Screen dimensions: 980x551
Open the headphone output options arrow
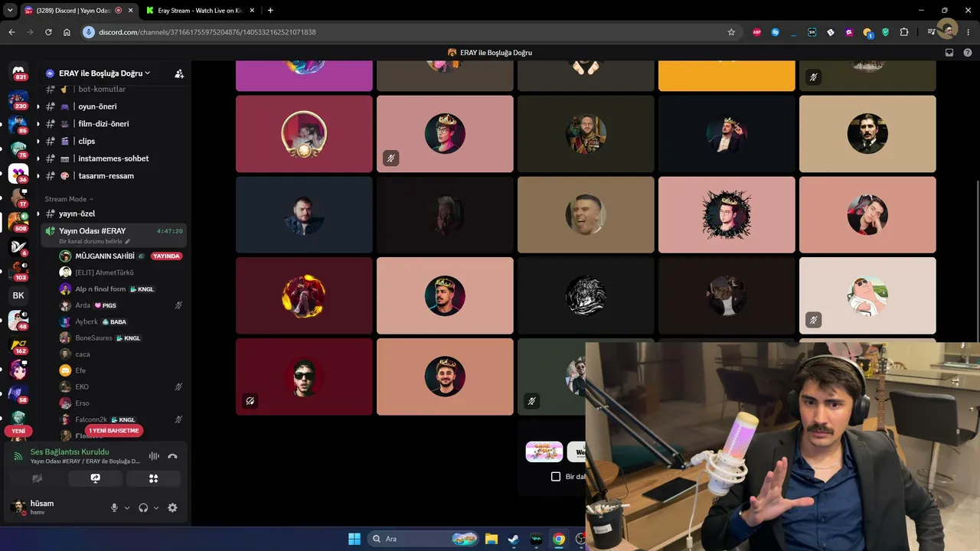[156, 507]
